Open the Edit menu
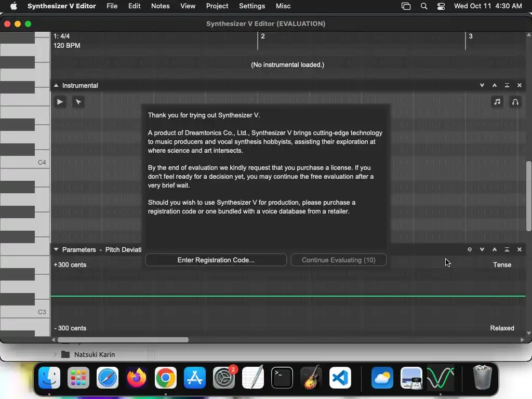Viewport: 532px width, 399px height. (135, 6)
